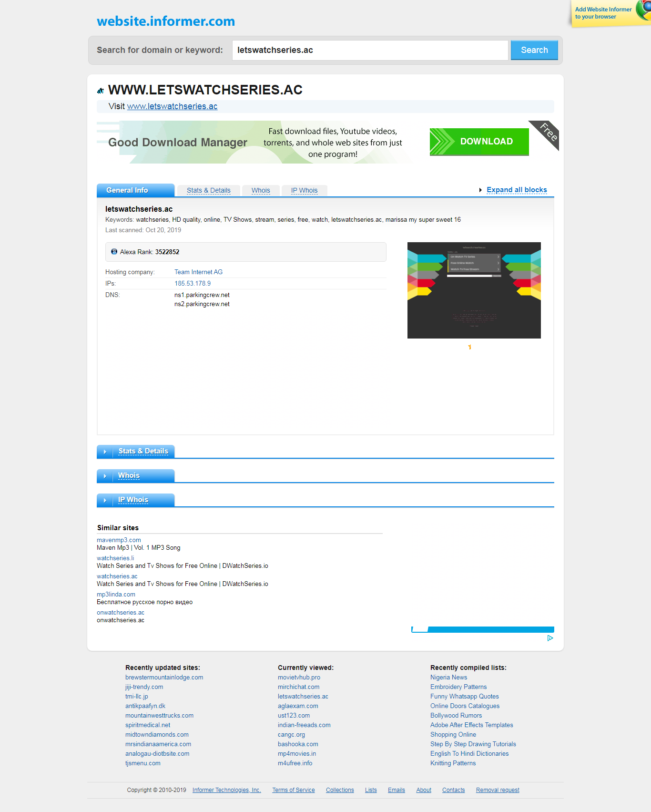Click the AdChoices triangle icon
The image size is (651, 812).
550,638
